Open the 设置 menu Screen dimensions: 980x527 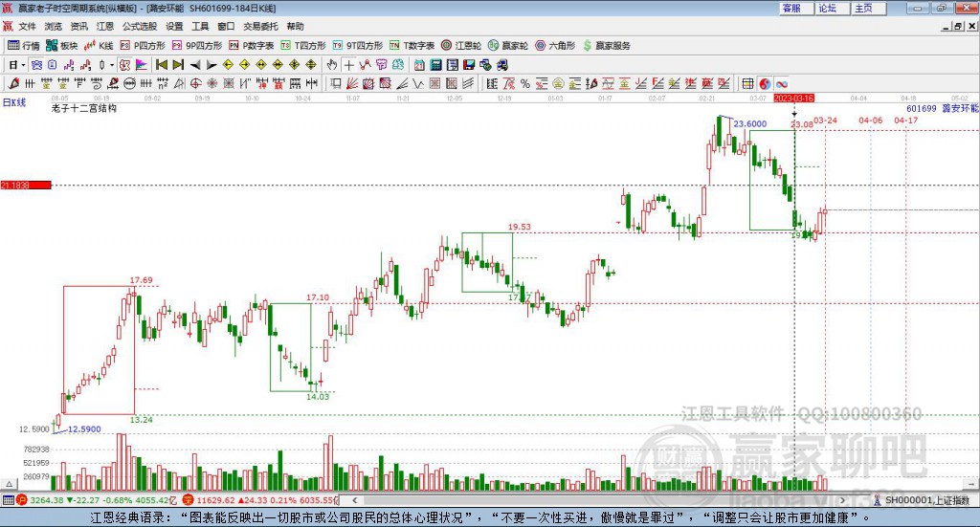174,26
